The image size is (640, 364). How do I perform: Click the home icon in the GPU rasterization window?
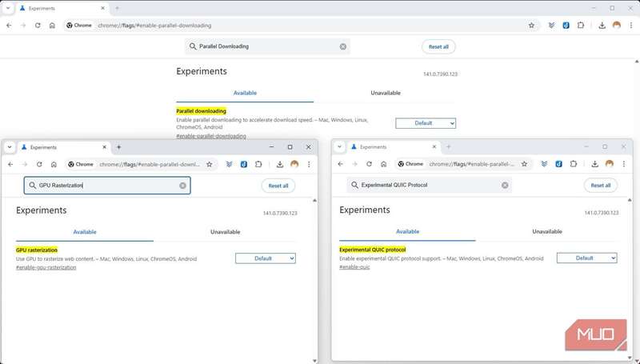tap(52, 164)
